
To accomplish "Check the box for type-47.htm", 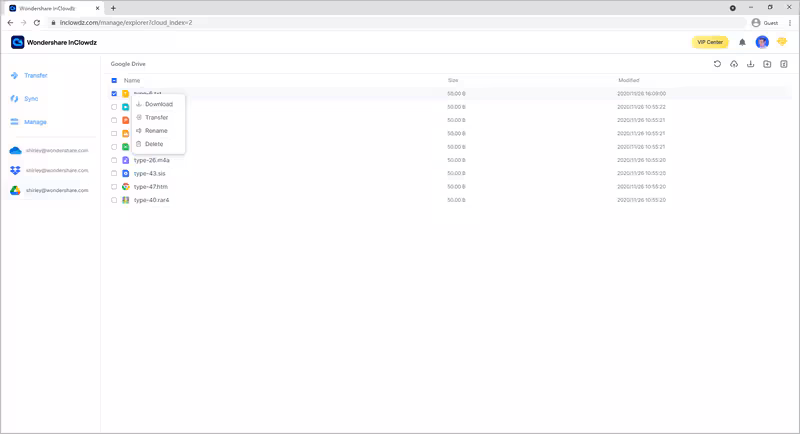I will 114,187.
